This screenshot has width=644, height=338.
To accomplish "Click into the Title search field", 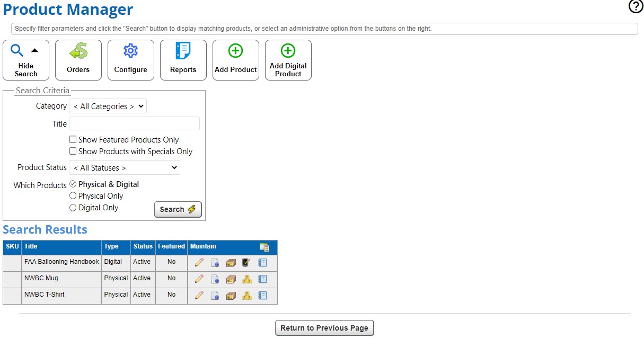I will point(134,124).
